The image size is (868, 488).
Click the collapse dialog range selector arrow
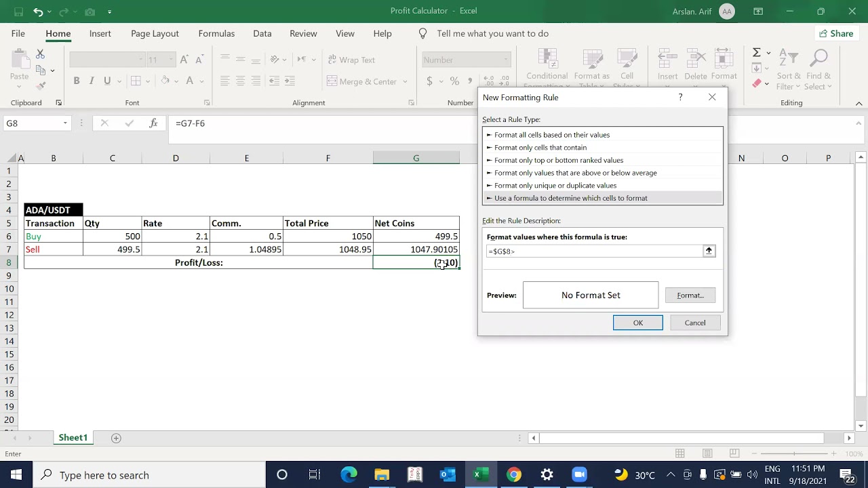click(709, 251)
